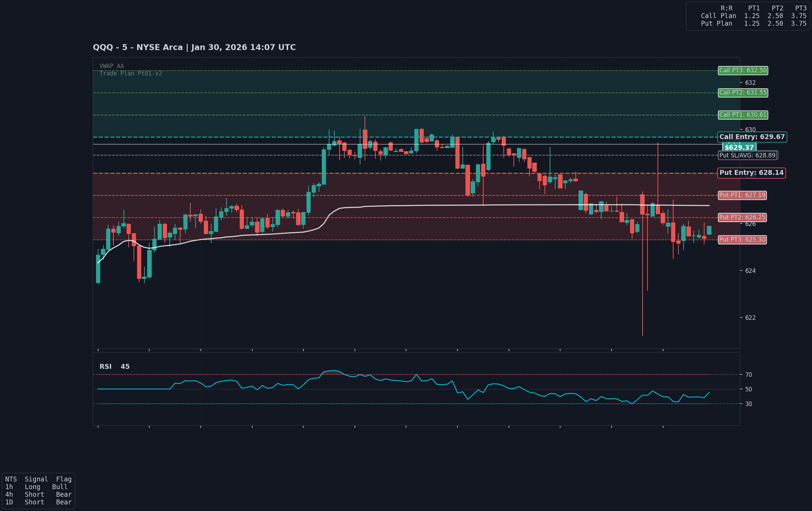Click the Put PT3 625.30 target label

pyautogui.click(x=742, y=240)
